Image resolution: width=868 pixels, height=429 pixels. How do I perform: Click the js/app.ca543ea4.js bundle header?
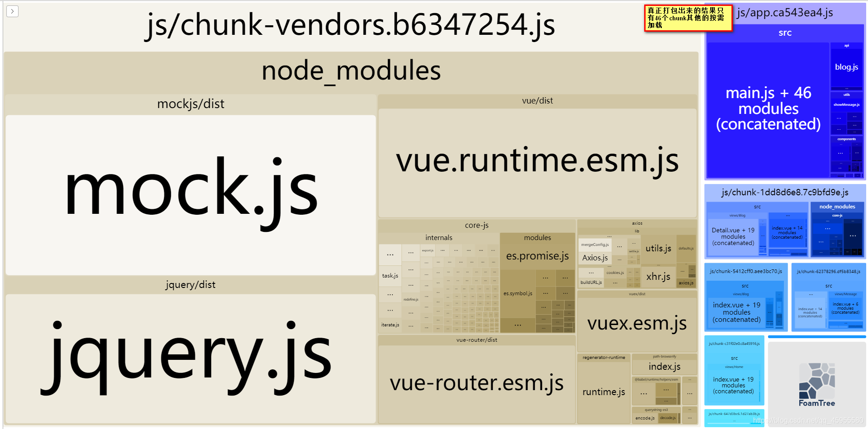coord(785,13)
